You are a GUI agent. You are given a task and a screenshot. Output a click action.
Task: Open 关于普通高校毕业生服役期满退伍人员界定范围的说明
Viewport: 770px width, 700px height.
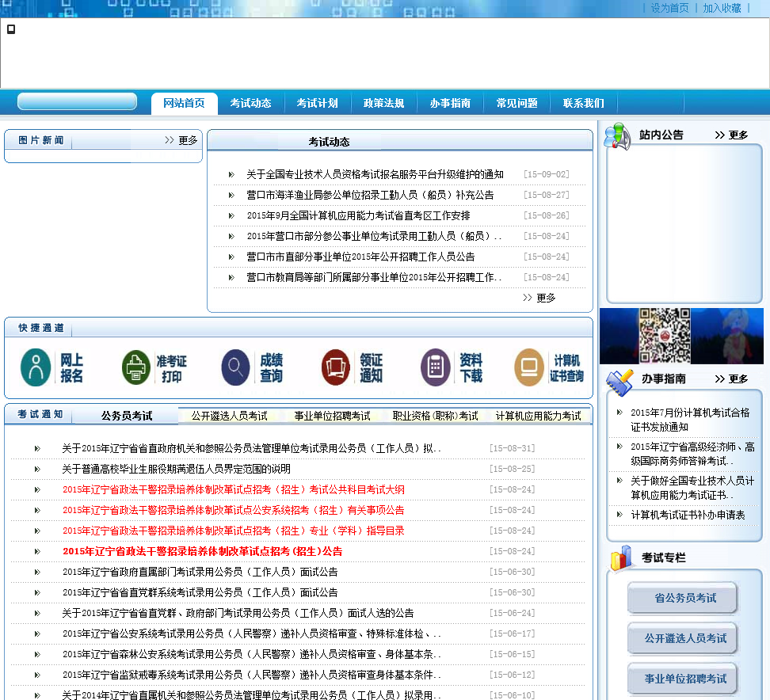coord(177,469)
